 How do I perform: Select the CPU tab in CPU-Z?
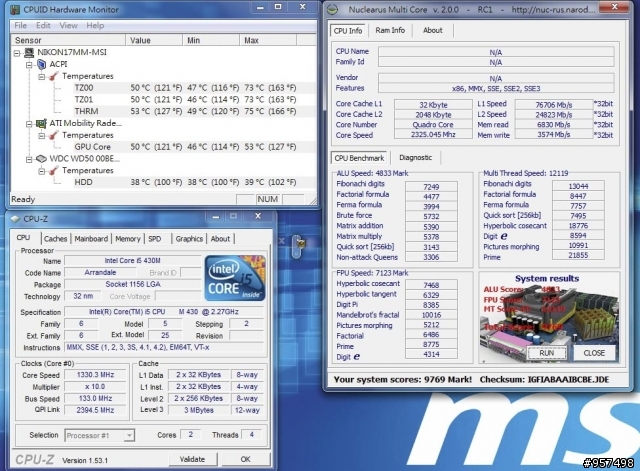[24, 238]
